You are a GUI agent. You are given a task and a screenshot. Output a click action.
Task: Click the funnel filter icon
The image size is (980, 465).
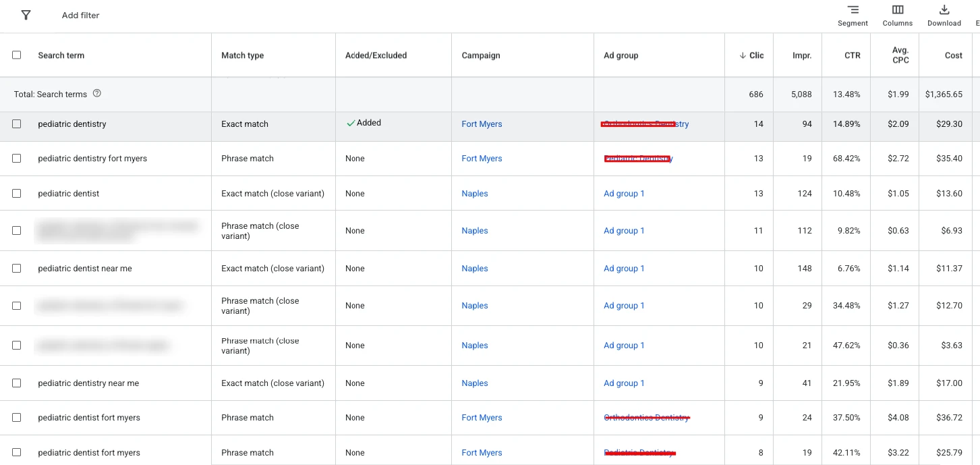(x=26, y=15)
